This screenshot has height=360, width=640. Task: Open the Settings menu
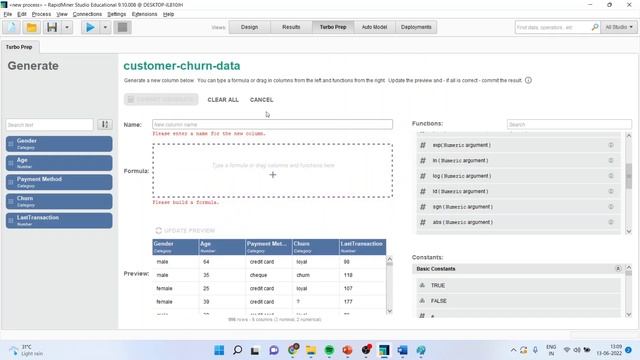(x=117, y=14)
